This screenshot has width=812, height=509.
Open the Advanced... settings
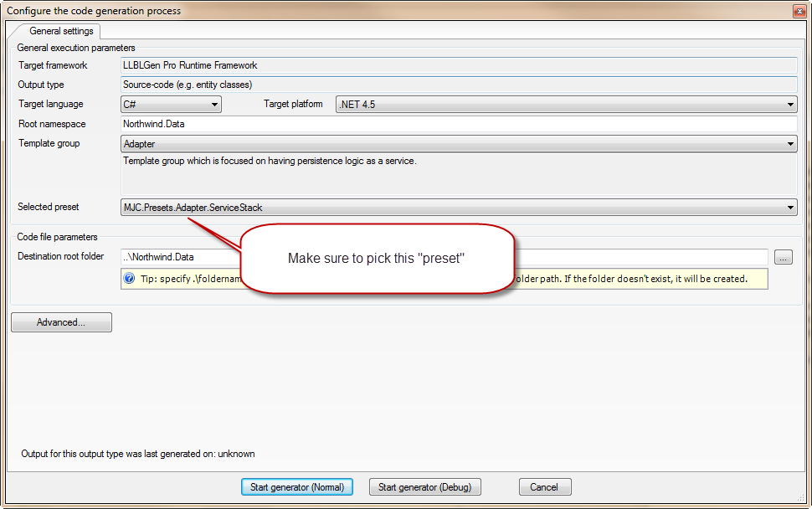61,322
